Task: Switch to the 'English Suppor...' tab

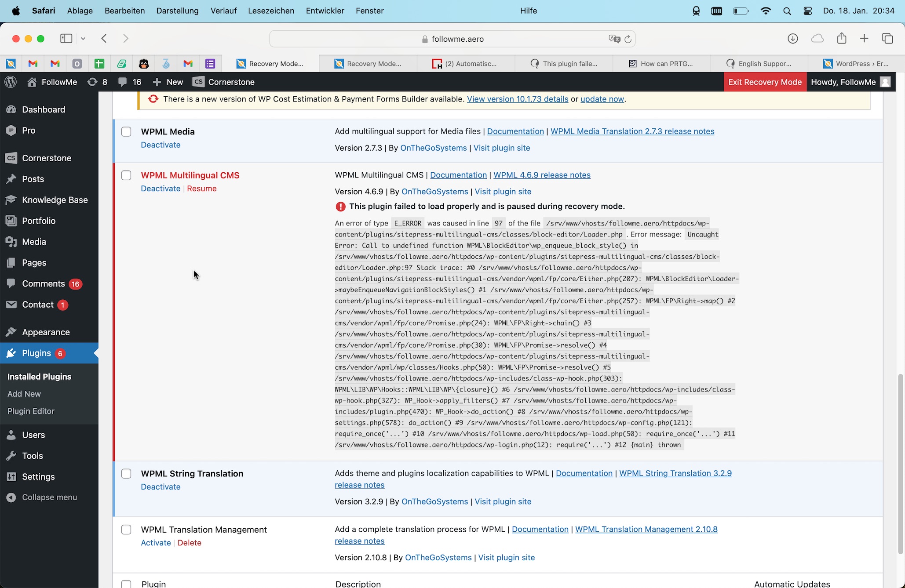Action: (759, 64)
